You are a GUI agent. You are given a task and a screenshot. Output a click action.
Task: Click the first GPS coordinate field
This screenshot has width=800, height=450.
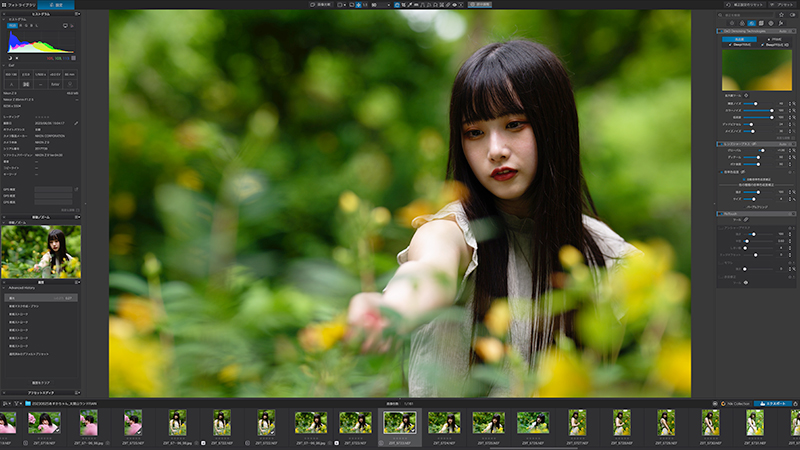[x=54, y=189]
